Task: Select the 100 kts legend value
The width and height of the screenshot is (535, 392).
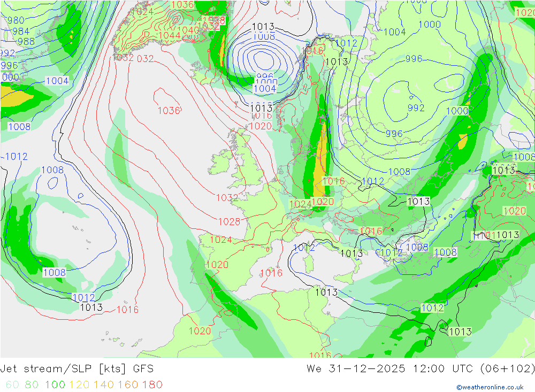Action: pos(55,385)
